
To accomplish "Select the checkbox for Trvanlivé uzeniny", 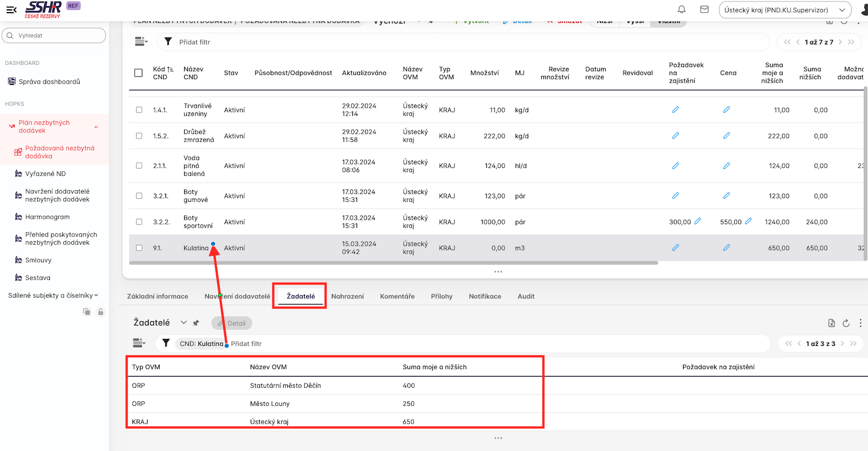I will click(139, 110).
